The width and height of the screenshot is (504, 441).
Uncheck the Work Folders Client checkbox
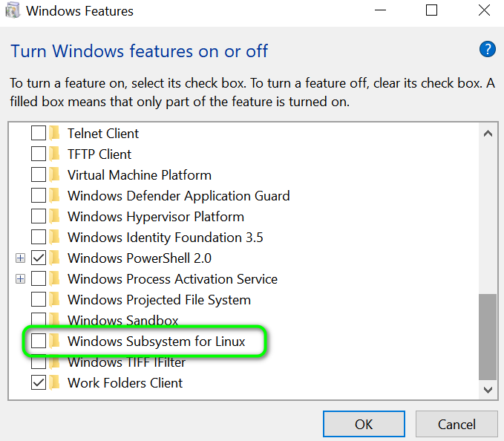pos(38,383)
